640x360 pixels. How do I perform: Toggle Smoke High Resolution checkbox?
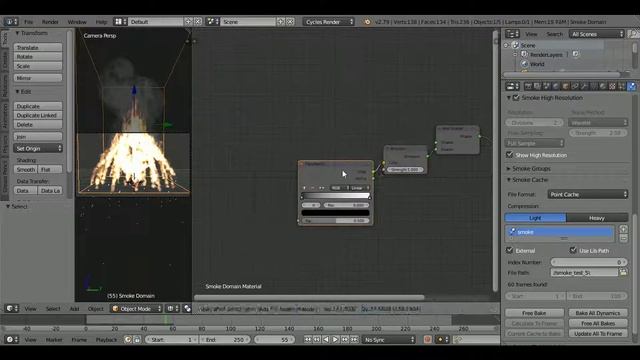pos(516,98)
